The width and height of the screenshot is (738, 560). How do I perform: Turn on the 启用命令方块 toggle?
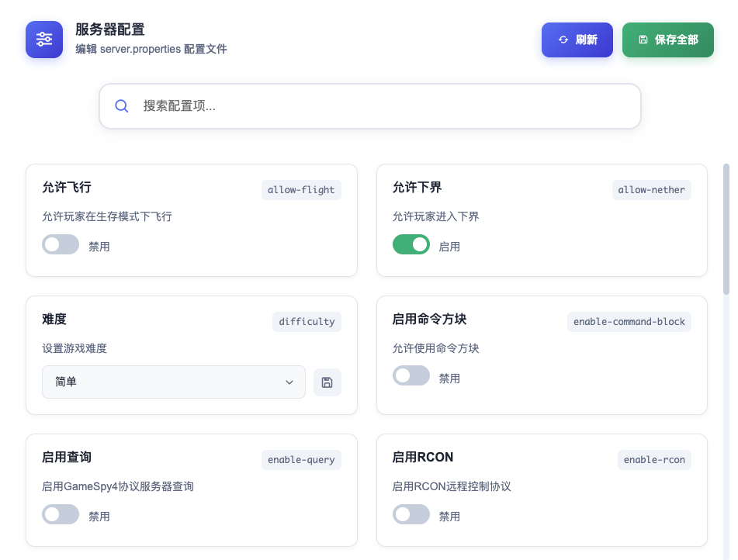(411, 377)
